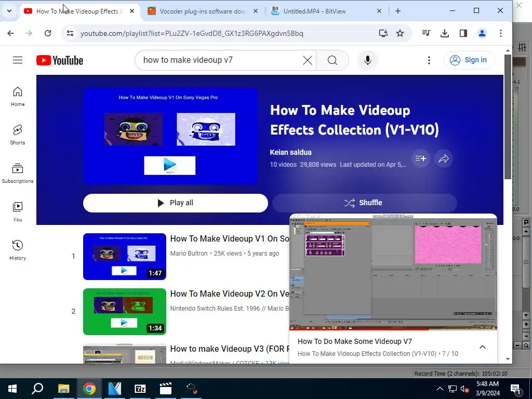Clear the search box text
Image resolution: width=532 pixels, height=399 pixels.
308,60
